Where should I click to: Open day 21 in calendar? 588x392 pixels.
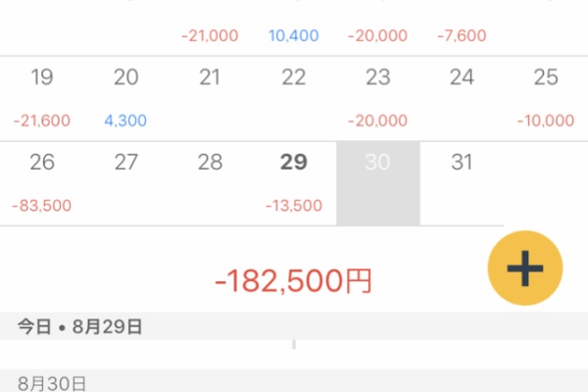pos(210,97)
